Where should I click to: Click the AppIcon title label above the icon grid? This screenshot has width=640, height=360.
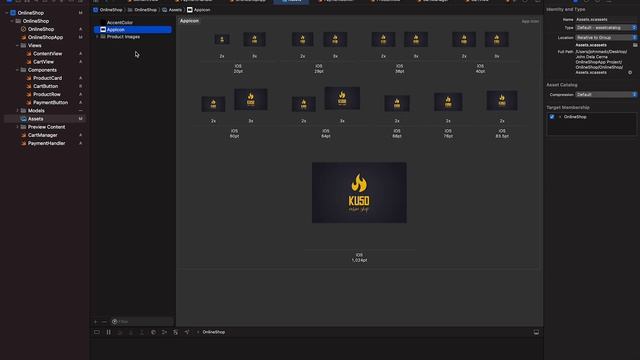coord(189,21)
